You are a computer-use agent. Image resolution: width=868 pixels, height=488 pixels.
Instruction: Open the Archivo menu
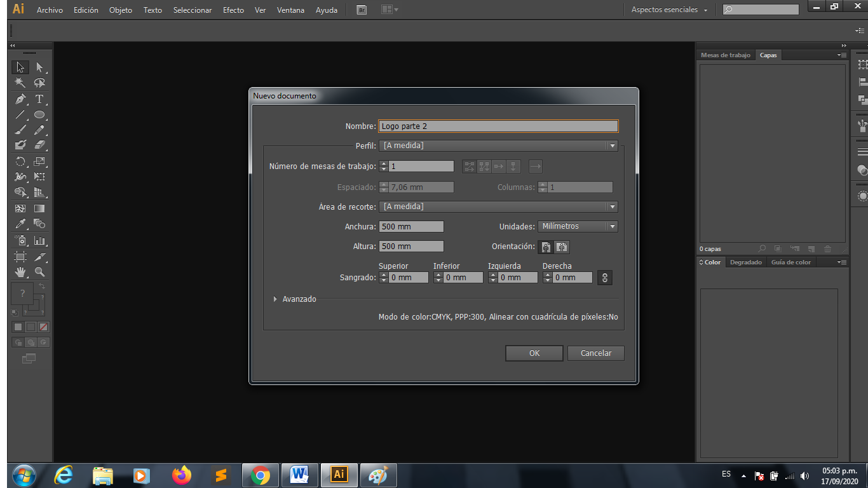(50, 10)
